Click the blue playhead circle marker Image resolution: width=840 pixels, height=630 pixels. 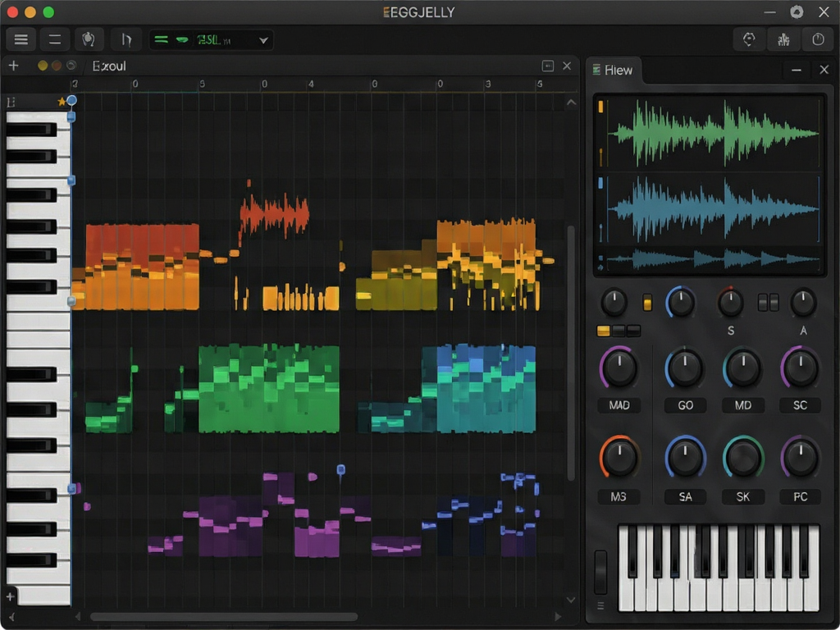[x=71, y=100]
